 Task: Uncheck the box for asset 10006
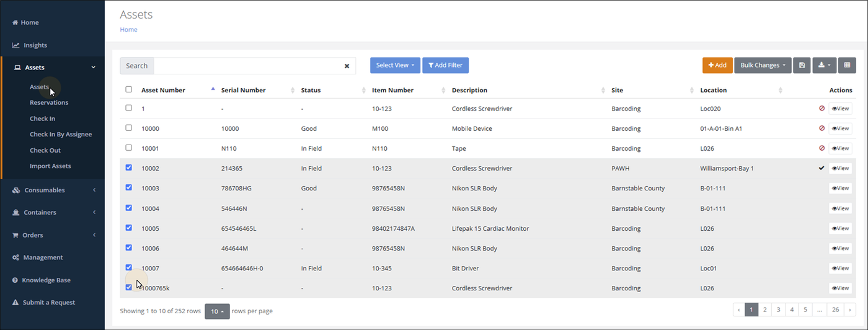(129, 247)
